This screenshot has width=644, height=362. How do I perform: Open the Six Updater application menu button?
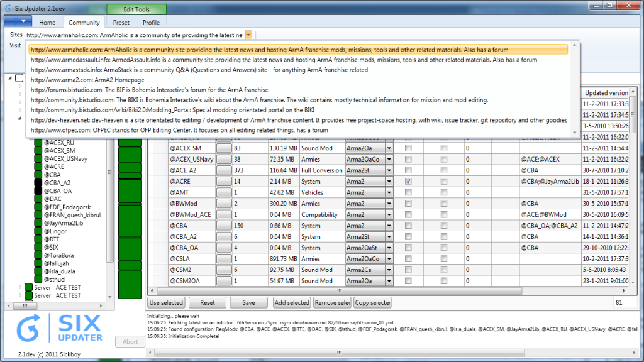pyautogui.click(x=17, y=22)
